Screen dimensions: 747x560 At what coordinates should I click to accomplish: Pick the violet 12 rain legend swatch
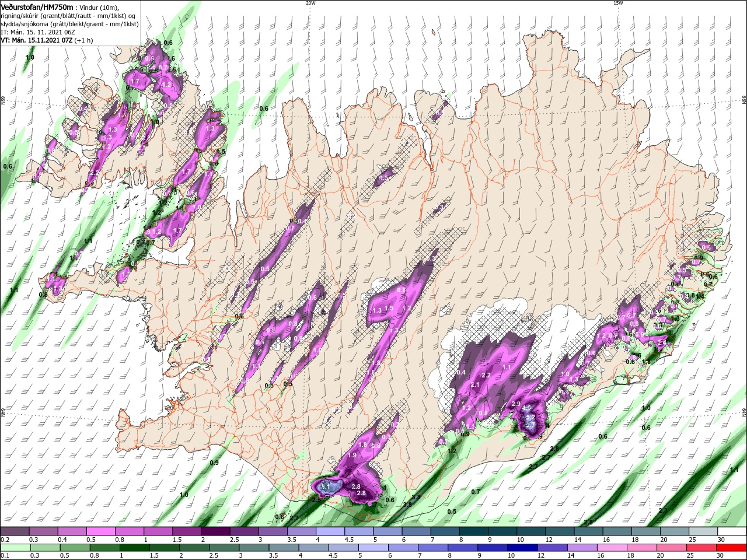(552, 548)
